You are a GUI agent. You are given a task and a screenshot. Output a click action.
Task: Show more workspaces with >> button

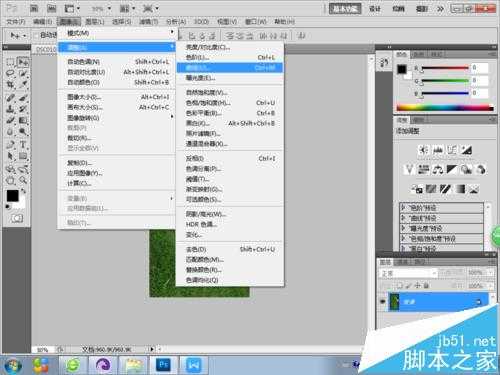pos(440,9)
